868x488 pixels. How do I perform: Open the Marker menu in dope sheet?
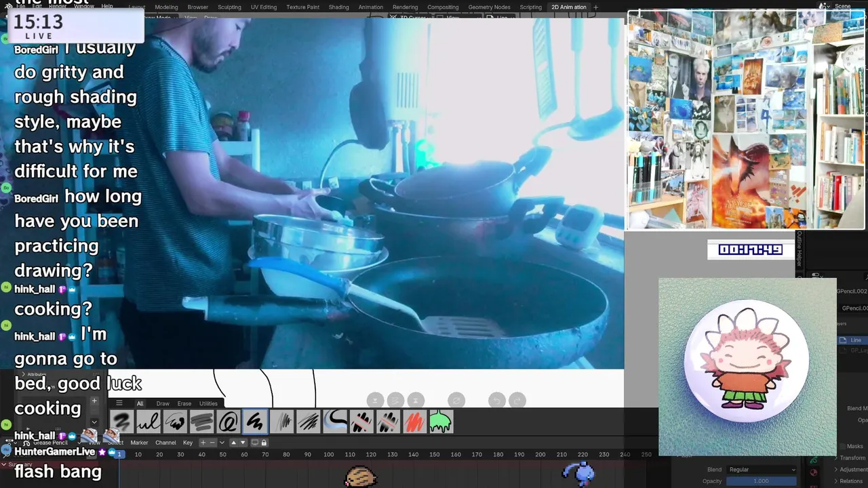139,443
